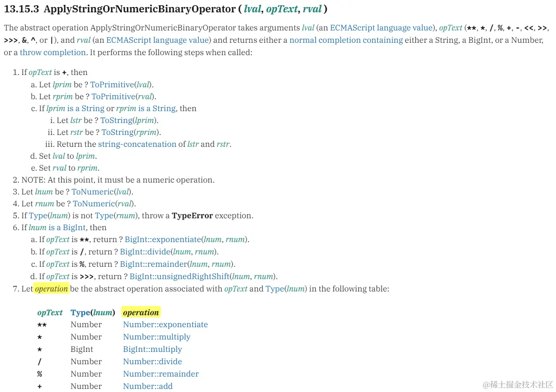
Task: Open the throw completion link
Action: pos(52,52)
